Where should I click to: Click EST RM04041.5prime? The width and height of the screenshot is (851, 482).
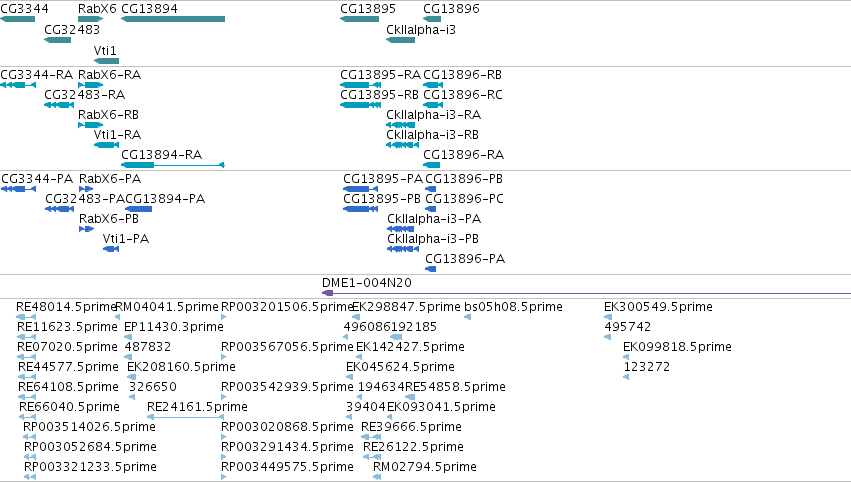click(x=167, y=307)
